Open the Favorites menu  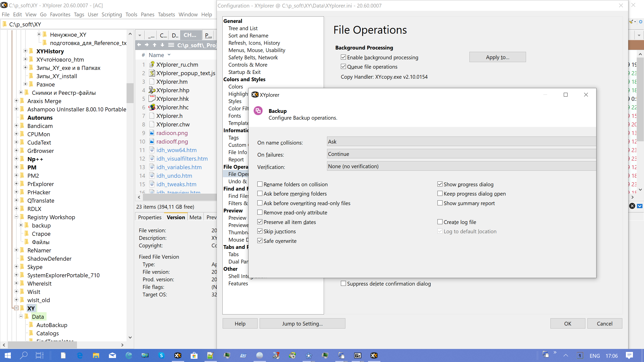tap(60, 15)
